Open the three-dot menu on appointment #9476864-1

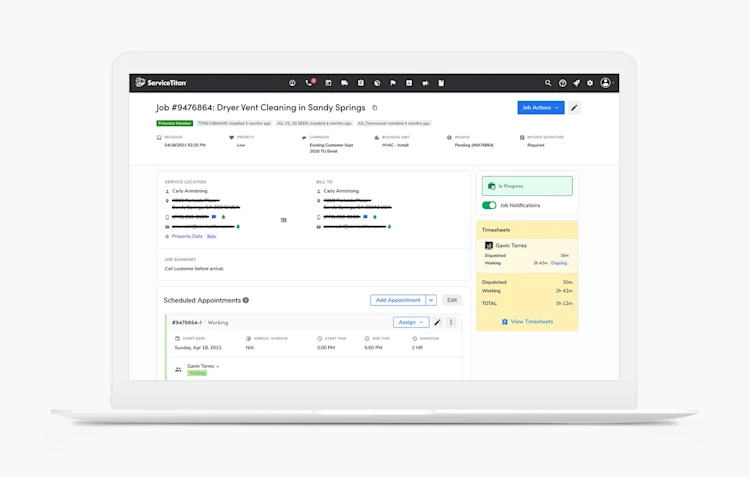451,322
